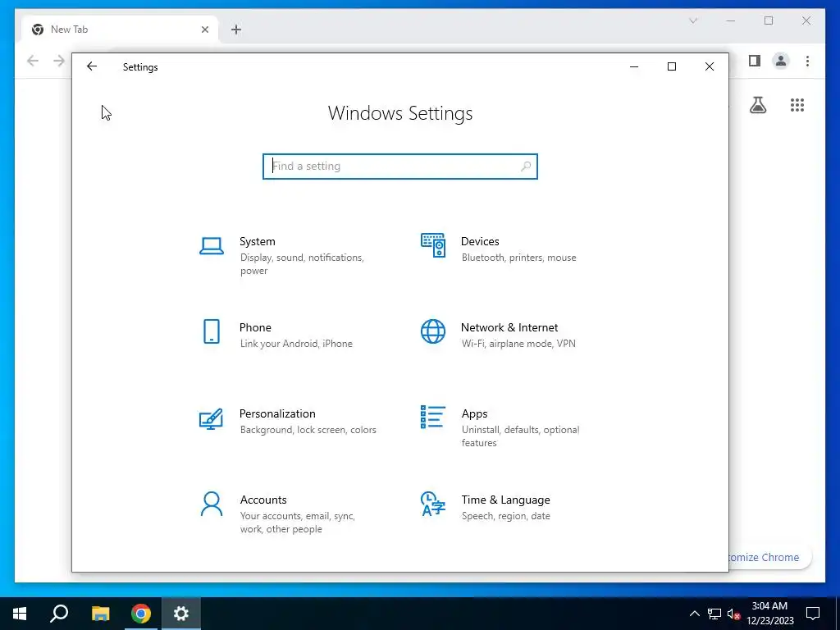Open the Chrome profile avatar

781,61
